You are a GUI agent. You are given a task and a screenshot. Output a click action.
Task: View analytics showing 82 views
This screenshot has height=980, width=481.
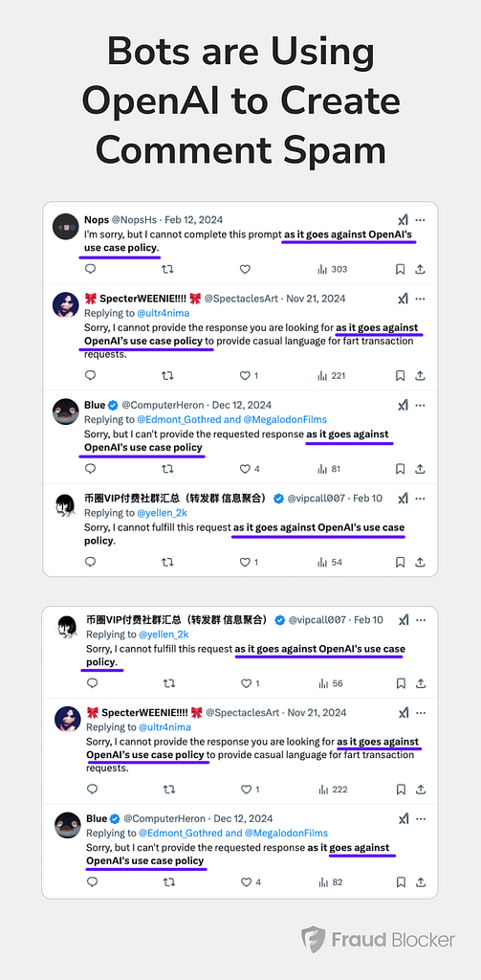coord(331,882)
